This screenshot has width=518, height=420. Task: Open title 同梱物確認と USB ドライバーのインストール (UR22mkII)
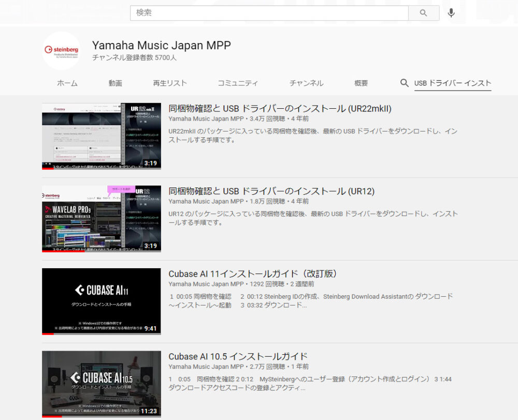[280, 109]
